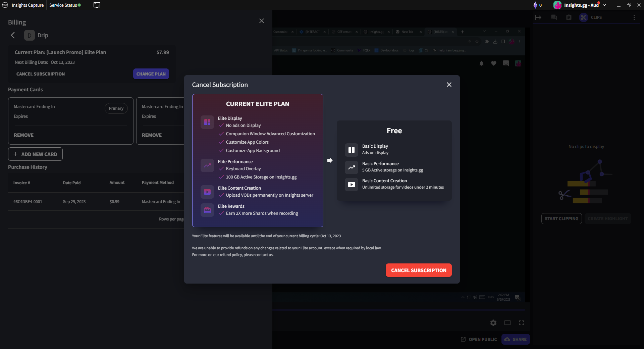Remove the second Mastercard
The height and width of the screenshot is (349, 644).
pos(152,135)
